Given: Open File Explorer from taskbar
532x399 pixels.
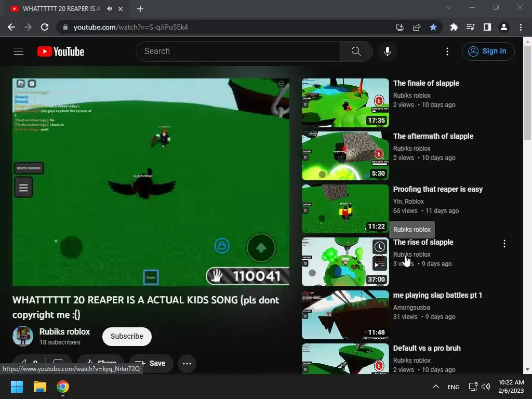Looking at the screenshot, I should coord(39,387).
